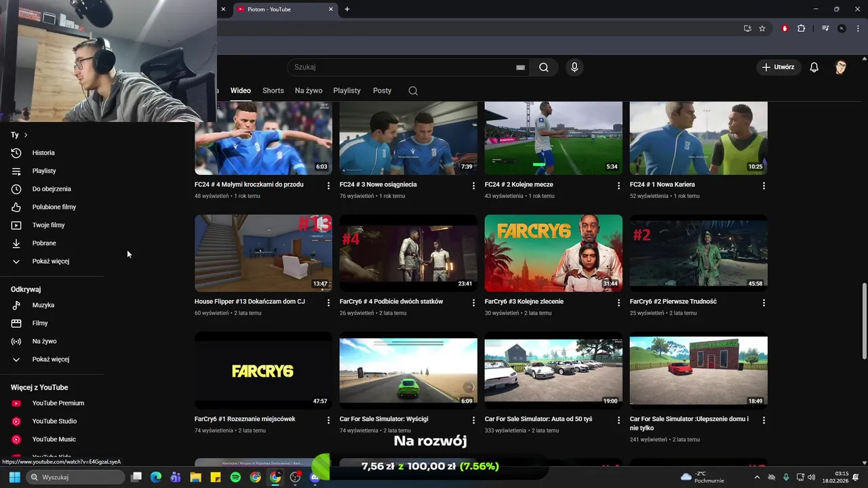
Task: Open Pobrane downloads in the sidebar
Action: coord(44,243)
